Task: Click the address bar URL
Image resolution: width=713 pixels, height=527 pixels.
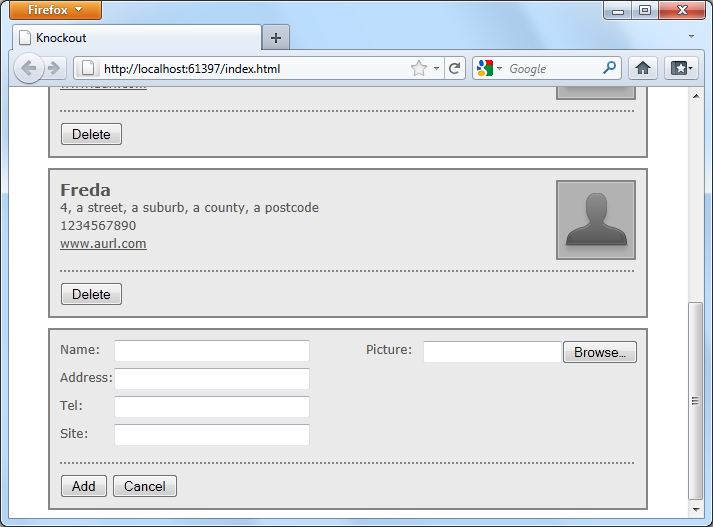Action: (192, 69)
